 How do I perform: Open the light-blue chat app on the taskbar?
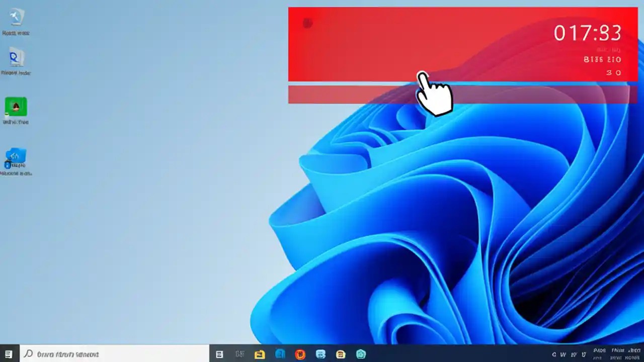click(x=320, y=354)
